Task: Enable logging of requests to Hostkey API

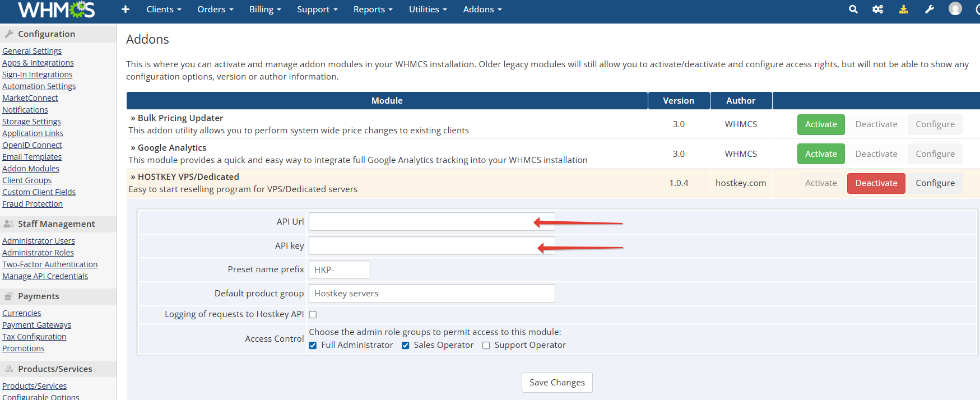Action: pos(313,315)
